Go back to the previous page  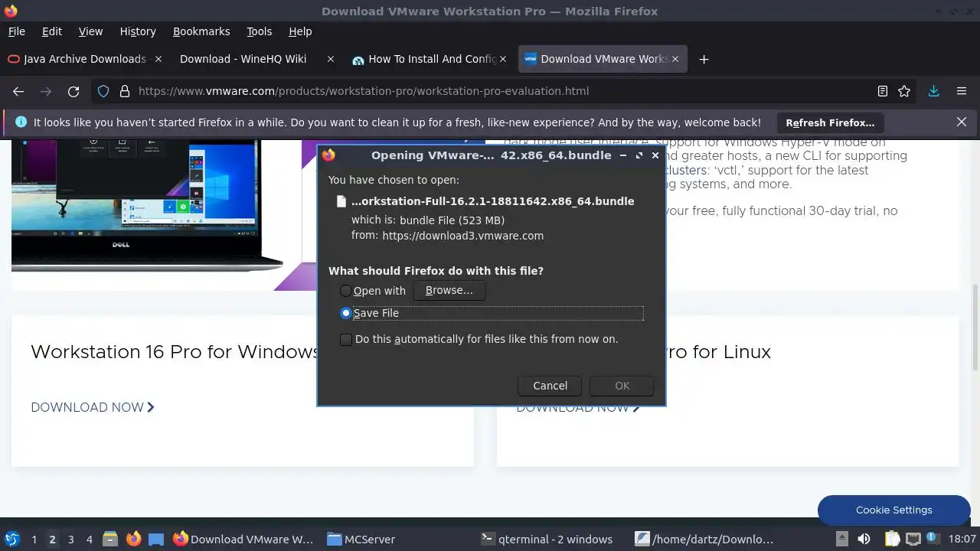[18, 91]
